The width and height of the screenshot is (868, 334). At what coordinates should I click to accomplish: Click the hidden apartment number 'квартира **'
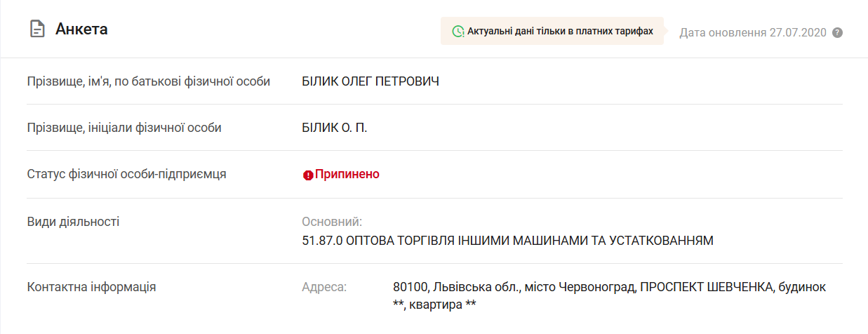click(443, 305)
